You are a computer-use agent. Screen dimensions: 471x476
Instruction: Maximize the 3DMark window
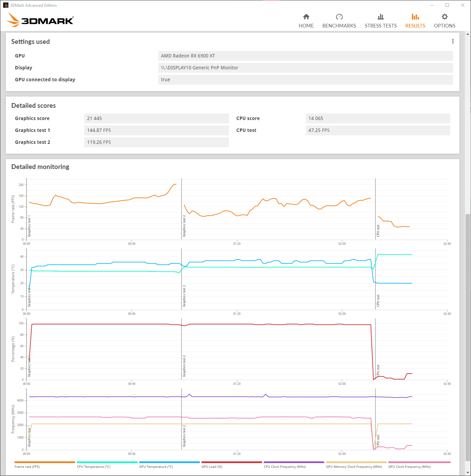tap(447, 5)
